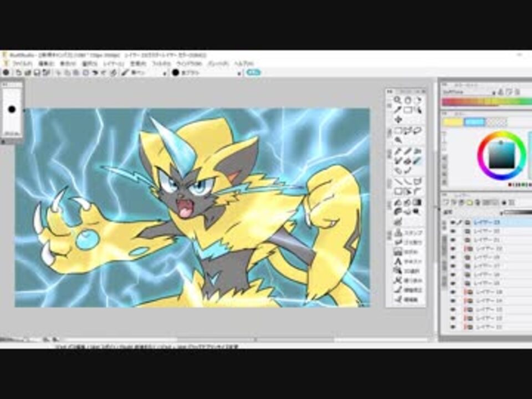Select the eraser tool
The height and width of the screenshot is (399, 532).
[408, 161]
